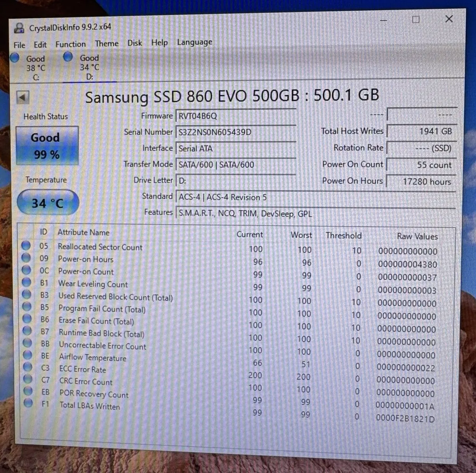This screenshot has width=476, height=473.
Task: Click the previous disk arrow button
Action: pyautogui.click(x=23, y=97)
